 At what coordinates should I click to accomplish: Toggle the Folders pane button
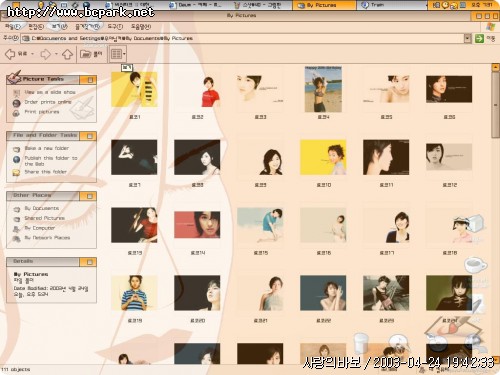pyautogui.click(x=91, y=54)
